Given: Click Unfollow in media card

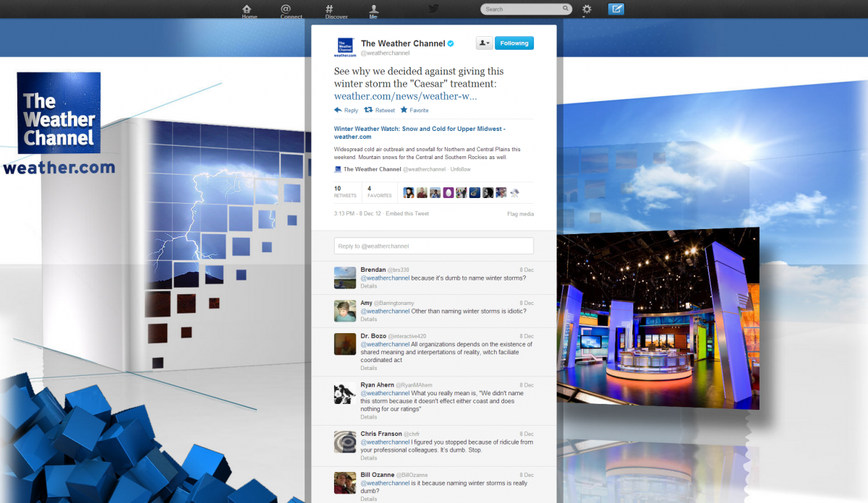Looking at the screenshot, I should tap(461, 169).
